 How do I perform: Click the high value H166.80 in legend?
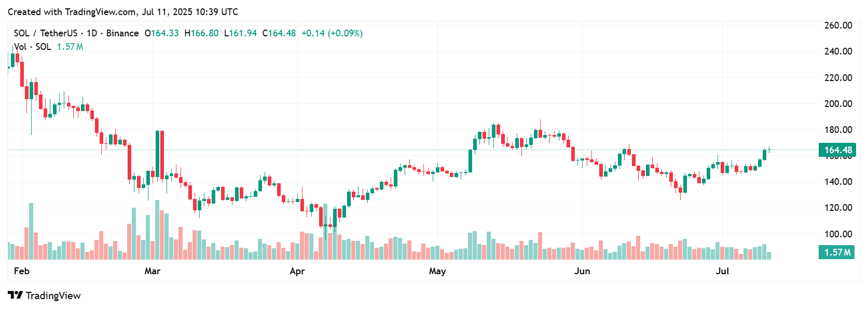click(201, 33)
